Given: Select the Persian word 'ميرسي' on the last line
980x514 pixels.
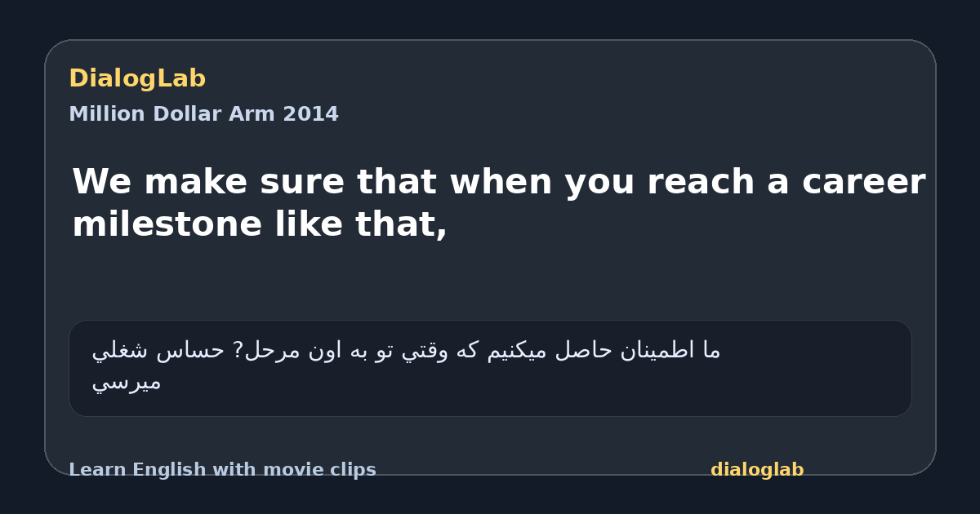Looking at the screenshot, I should tap(127, 382).
